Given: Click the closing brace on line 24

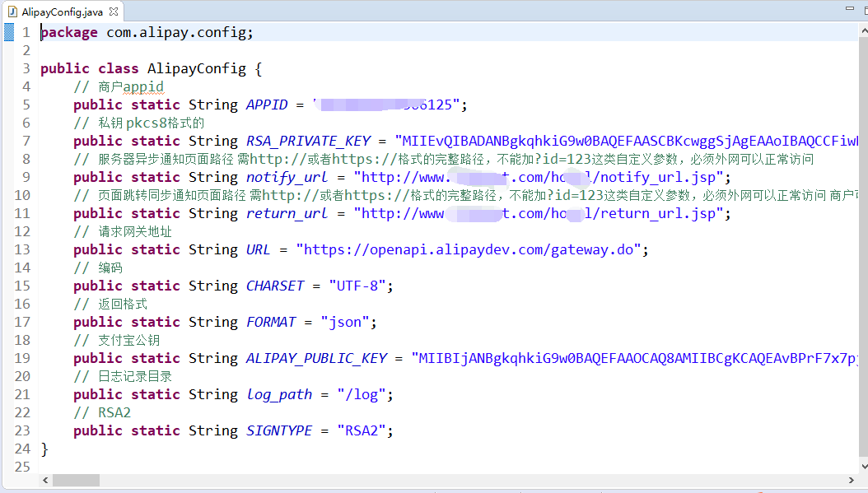Looking at the screenshot, I should click(x=44, y=449).
